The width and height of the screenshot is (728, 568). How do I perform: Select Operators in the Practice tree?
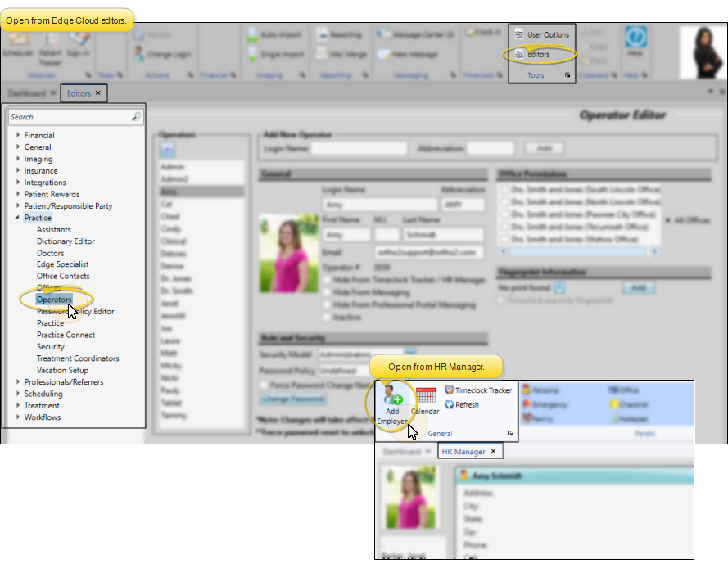[x=53, y=300]
